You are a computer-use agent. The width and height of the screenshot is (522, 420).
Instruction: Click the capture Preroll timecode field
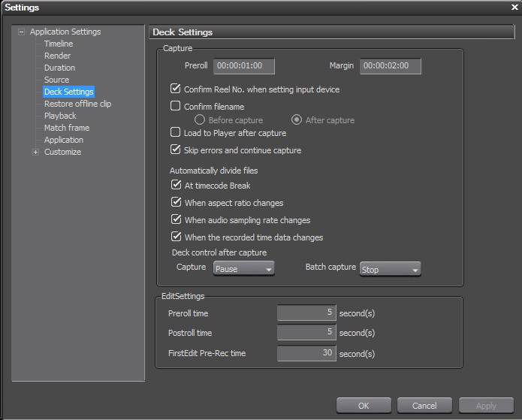coord(244,66)
